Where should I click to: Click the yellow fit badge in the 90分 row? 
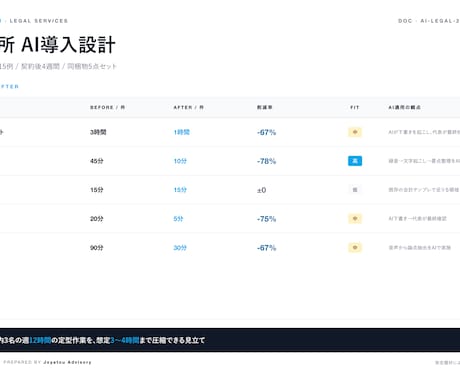(355, 248)
